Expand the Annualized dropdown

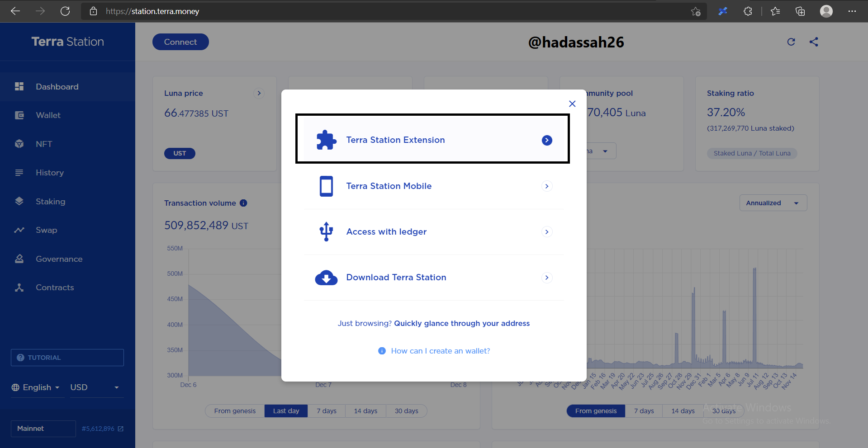click(x=773, y=203)
